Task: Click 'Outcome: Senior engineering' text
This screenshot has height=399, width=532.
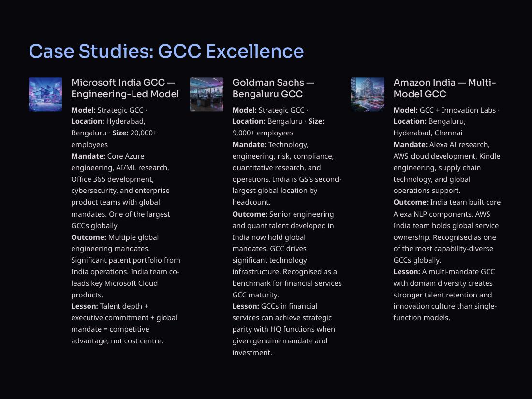Action: click(283, 214)
